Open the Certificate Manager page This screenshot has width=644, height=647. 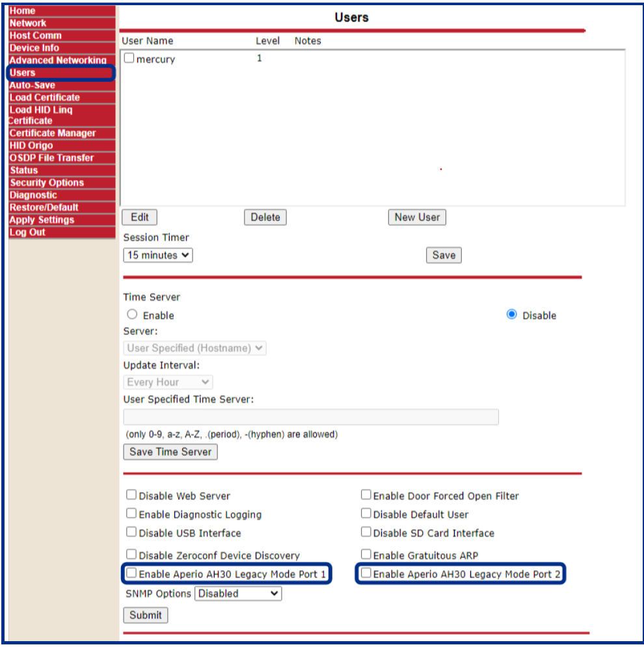(53, 133)
